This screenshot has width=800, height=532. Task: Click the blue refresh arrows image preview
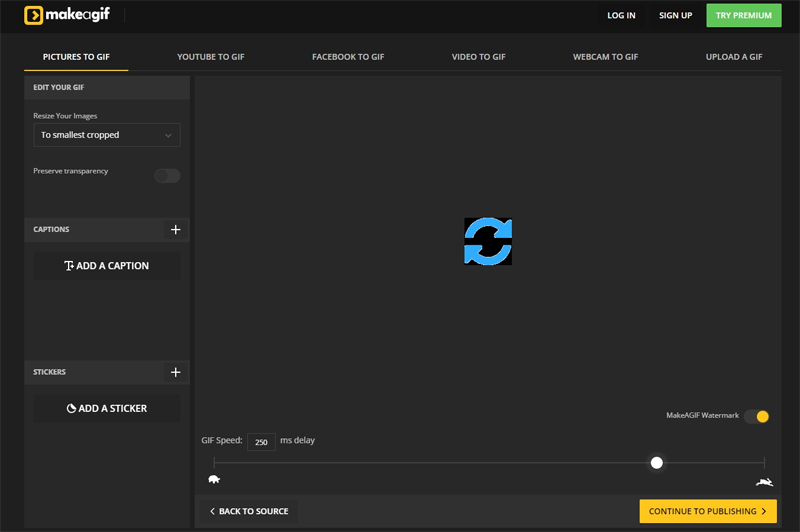(x=488, y=241)
